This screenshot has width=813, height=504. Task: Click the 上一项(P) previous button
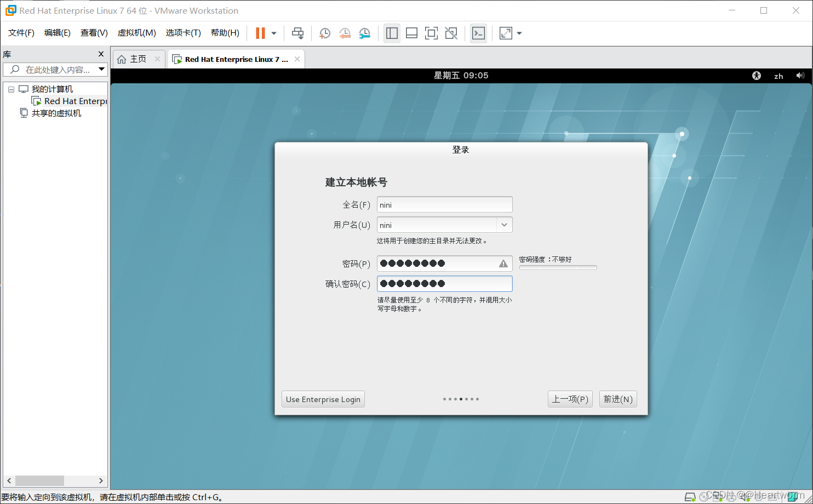pyautogui.click(x=570, y=399)
